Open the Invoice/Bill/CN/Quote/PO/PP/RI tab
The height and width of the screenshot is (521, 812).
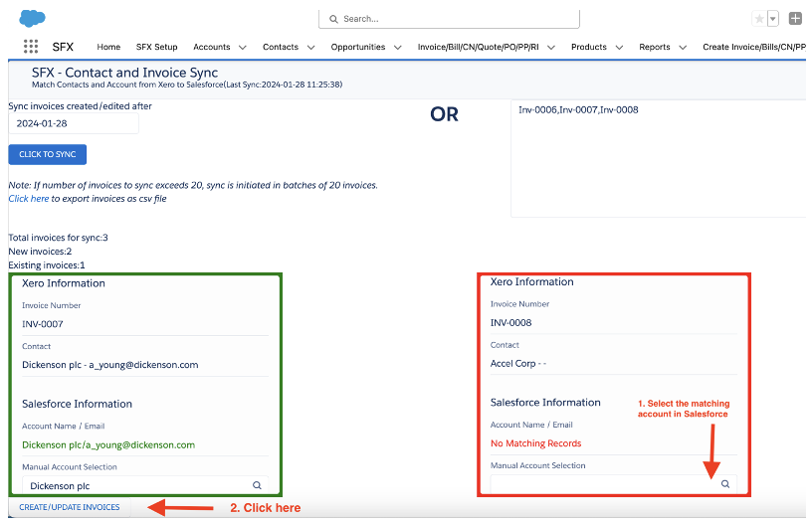coord(479,47)
